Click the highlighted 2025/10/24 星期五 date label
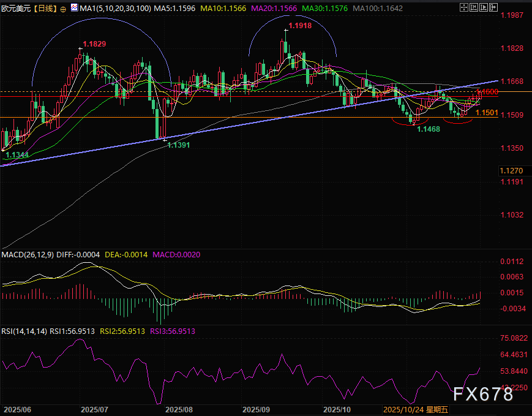Image resolution: width=532 pixels, height=416 pixels. (x=415, y=409)
